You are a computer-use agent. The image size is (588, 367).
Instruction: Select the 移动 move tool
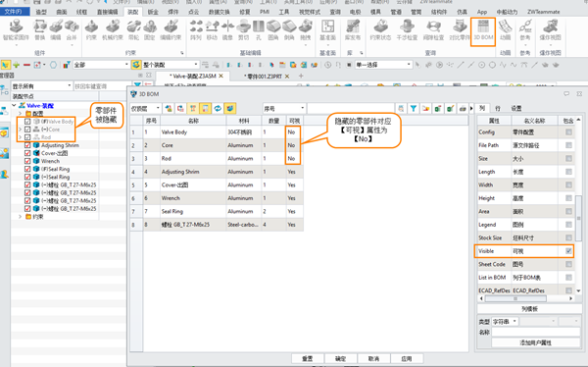(x=212, y=30)
